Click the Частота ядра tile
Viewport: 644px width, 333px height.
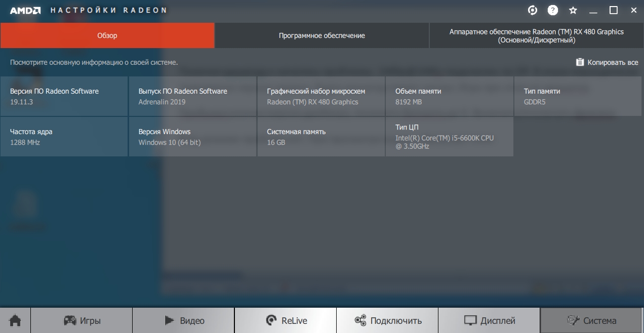pos(64,137)
